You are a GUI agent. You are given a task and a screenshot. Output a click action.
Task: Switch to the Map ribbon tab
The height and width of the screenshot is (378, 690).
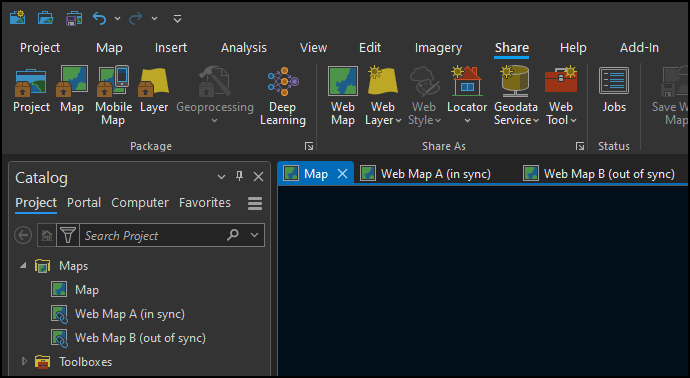click(109, 48)
